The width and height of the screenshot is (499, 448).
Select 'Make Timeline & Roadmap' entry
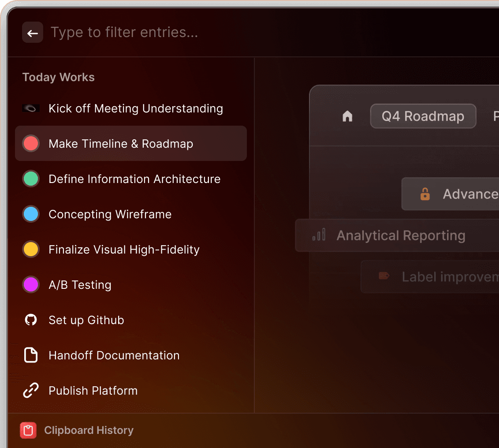pos(131,143)
